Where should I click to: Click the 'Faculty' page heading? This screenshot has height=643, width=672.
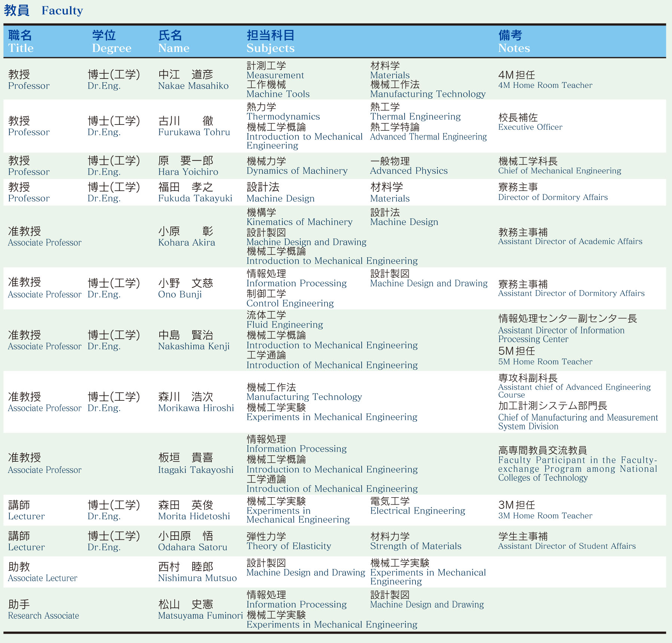click(62, 10)
